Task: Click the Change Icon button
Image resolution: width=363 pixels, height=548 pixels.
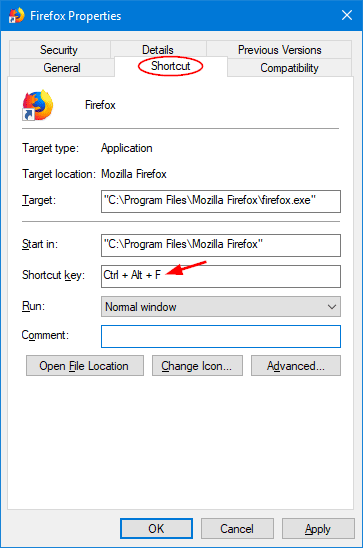Action: click(197, 366)
